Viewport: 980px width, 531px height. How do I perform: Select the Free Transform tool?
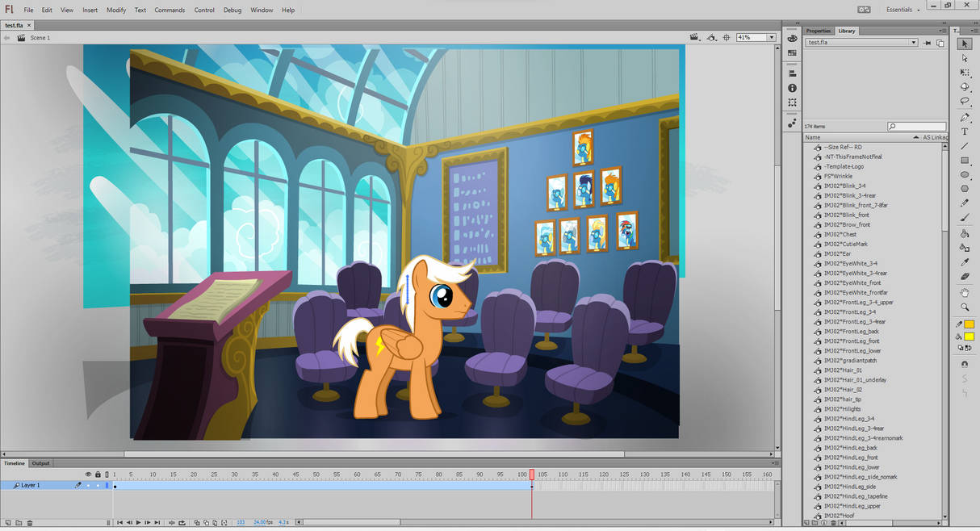(x=965, y=73)
